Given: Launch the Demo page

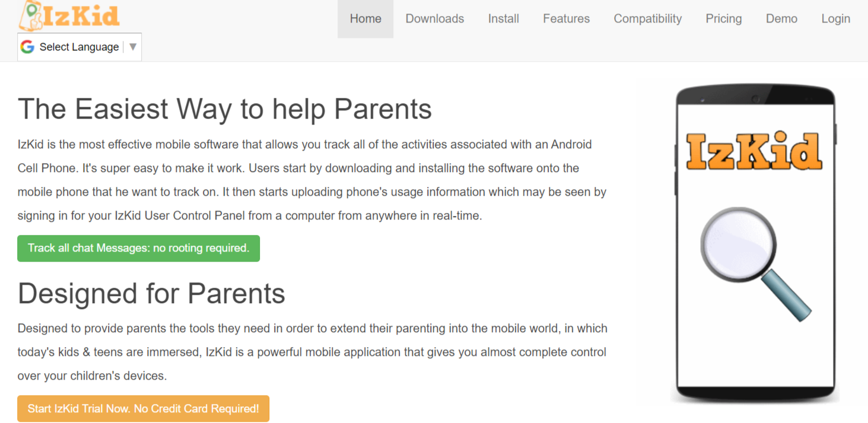Looking at the screenshot, I should [781, 18].
